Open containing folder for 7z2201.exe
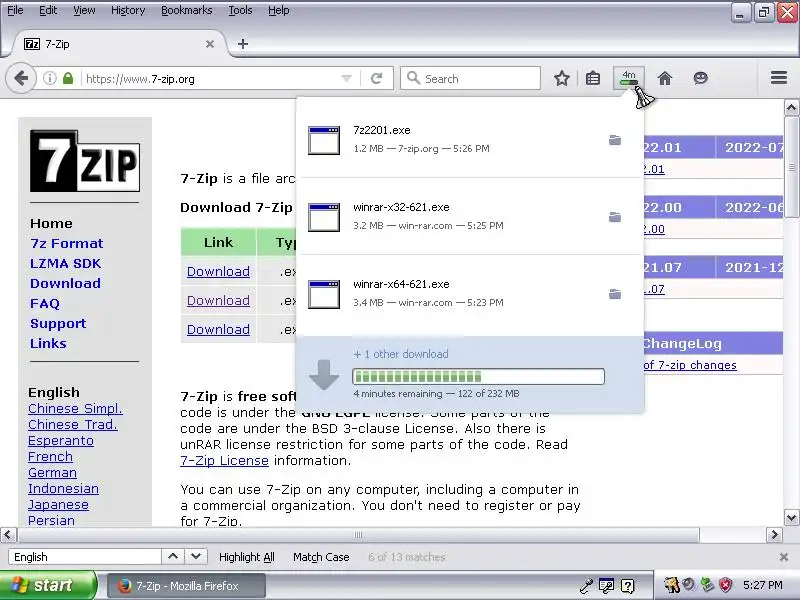The height and width of the screenshot is (600, 800). tap(615, 140)
